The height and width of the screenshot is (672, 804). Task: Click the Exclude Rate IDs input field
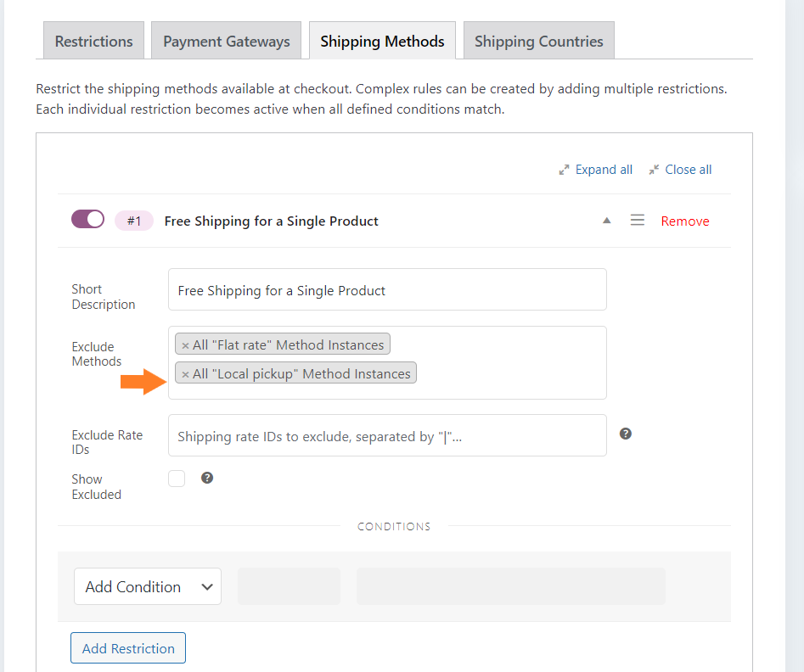click(387, 435)
